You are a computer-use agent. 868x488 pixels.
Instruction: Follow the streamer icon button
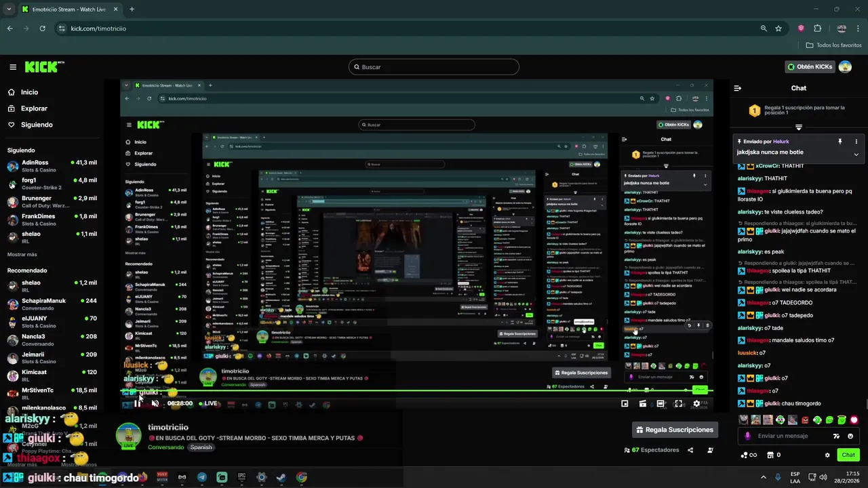[710, 450]
